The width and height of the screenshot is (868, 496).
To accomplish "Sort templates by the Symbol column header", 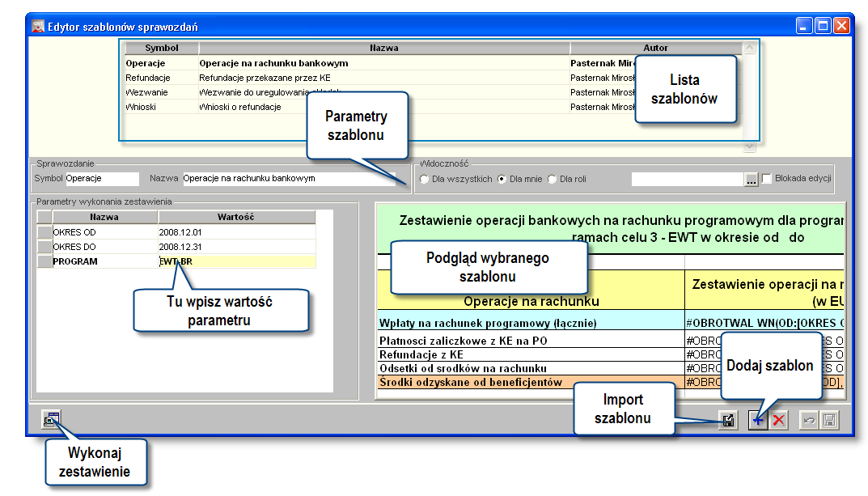I will click(x=162, y=48).
